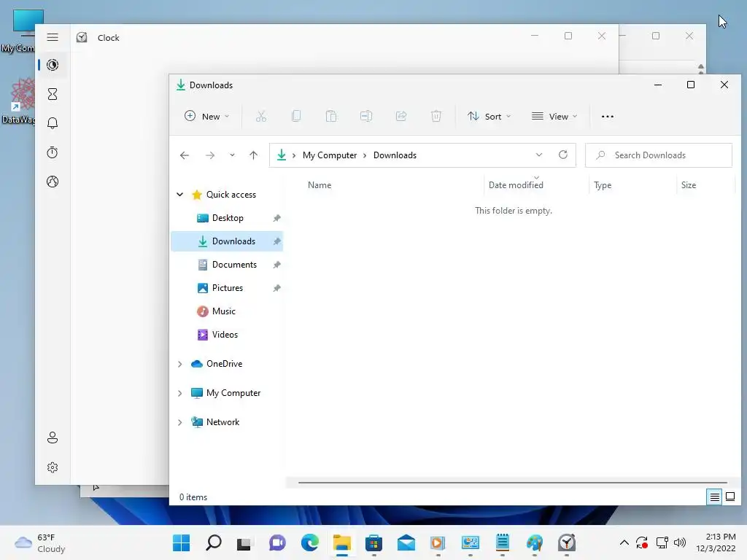This screenshot has width=747, height=560.
Task: Open Microsoft Edge from the taskbar
Action: [309, 542]
